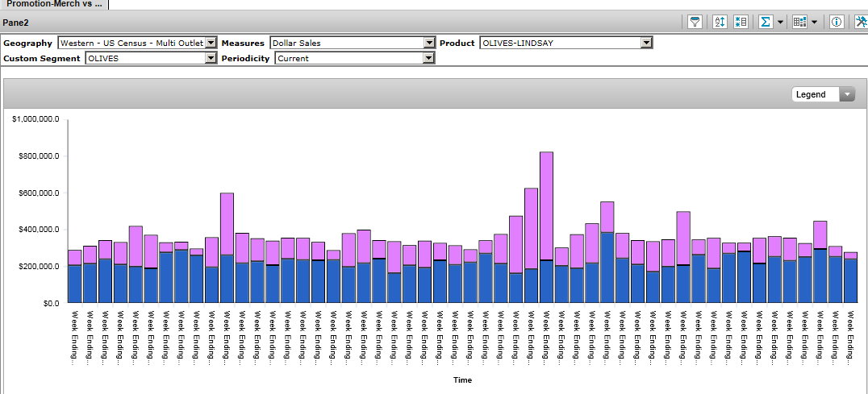Expand the arrow next to grid view icon
The image size is (868, 394).
[x=814, y=23]
